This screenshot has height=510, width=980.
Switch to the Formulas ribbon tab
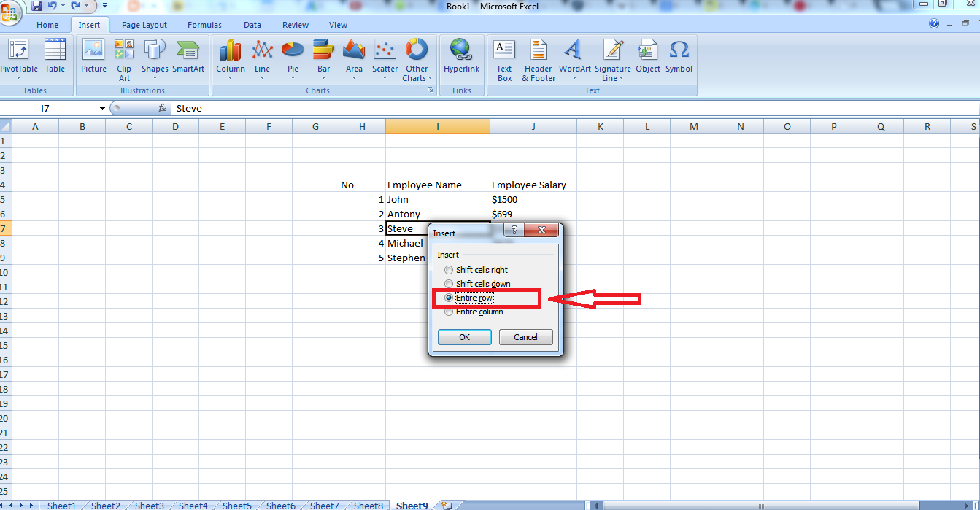point(204,24)
